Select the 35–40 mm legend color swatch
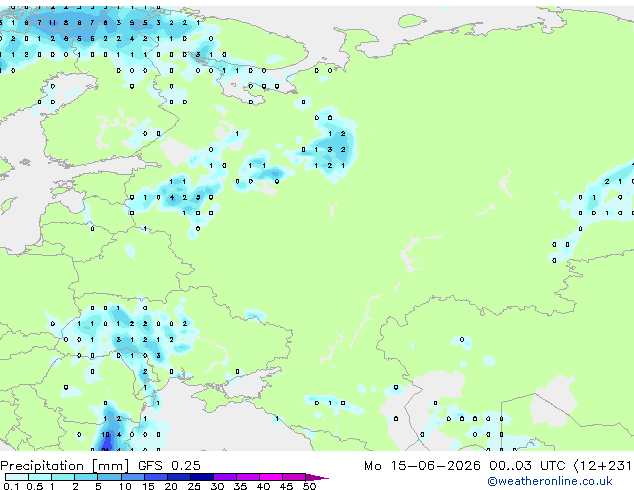 pos(247,477)
